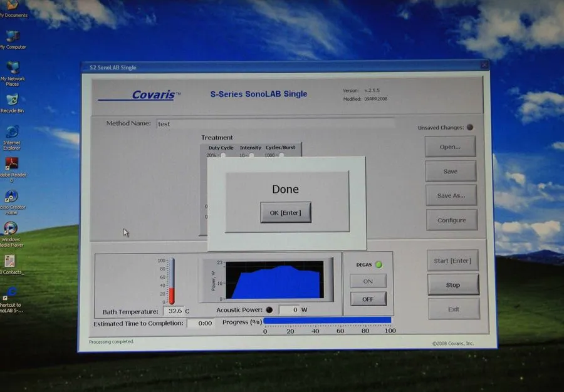Click the Covaris logo
564x392 pixels.
(x=139, y=95)
